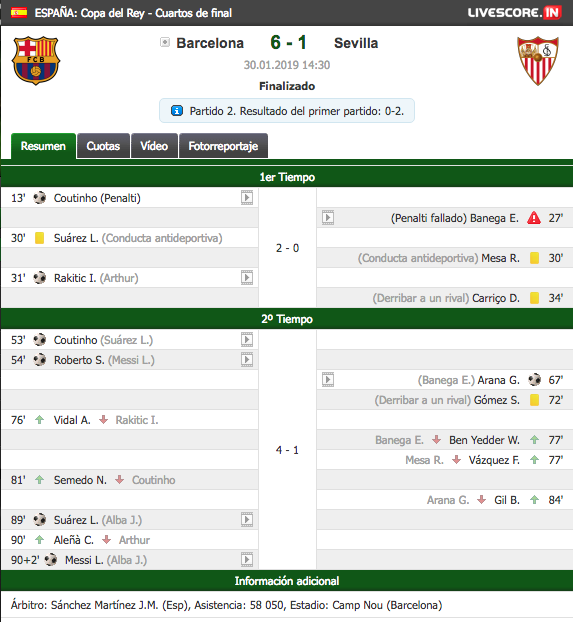Switch to the Cuotas tab
The width and height of the screenshot is (573, 622).
click(103, 146)
